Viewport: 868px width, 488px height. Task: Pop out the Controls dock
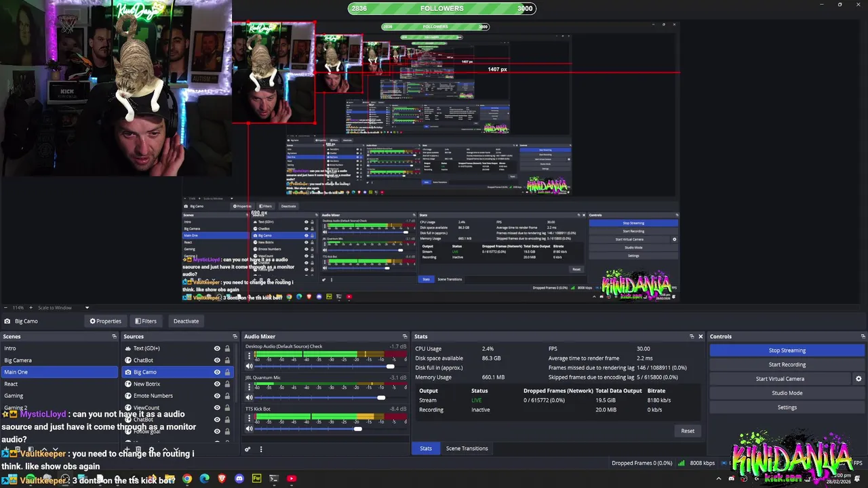(x=863, y=336)
